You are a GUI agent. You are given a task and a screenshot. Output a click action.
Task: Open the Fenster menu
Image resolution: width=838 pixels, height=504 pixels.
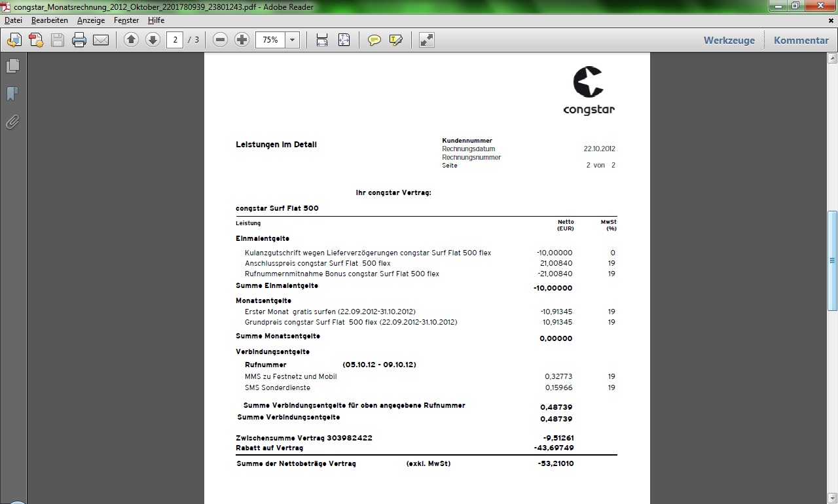126,20
